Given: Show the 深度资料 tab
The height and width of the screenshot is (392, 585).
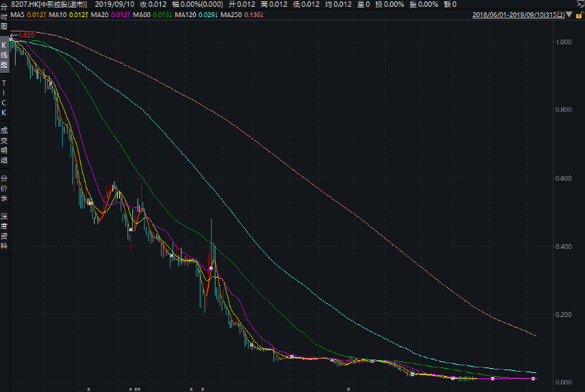Looking at the screenshot, I should 4,231.
